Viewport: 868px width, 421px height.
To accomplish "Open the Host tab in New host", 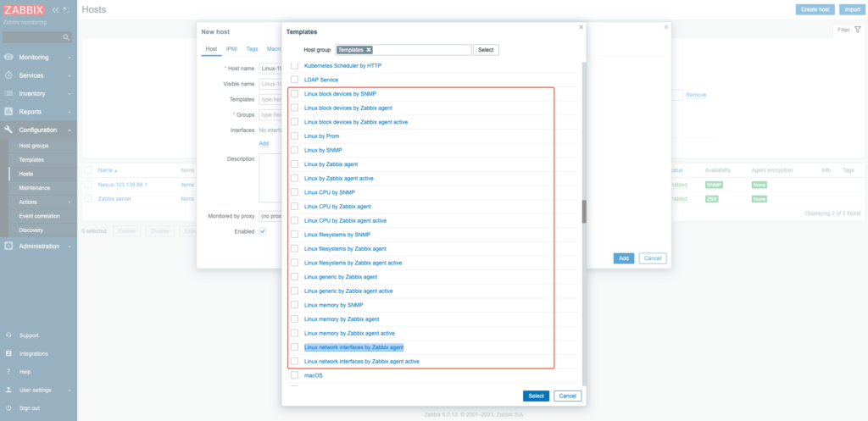I will 211,48.
